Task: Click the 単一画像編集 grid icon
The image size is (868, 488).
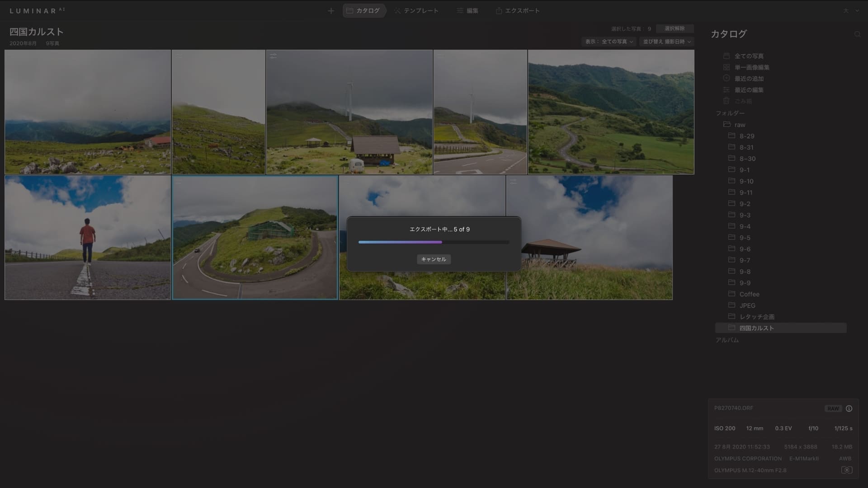Action: pos(726,67)
